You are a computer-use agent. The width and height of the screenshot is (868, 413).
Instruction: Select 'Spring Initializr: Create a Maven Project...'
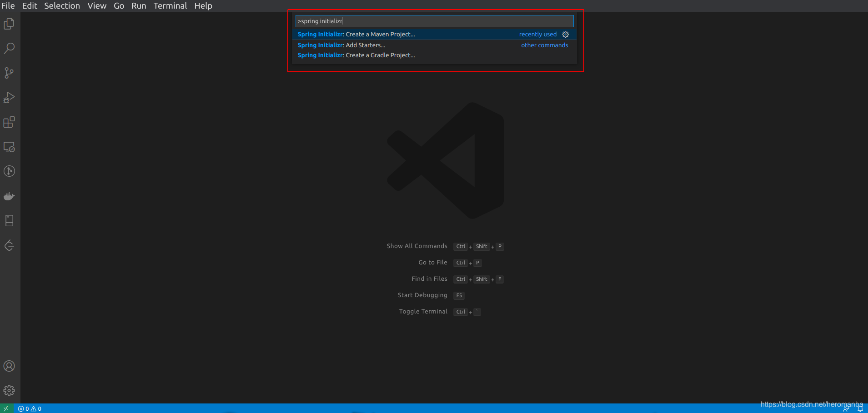tap(434, 35)
